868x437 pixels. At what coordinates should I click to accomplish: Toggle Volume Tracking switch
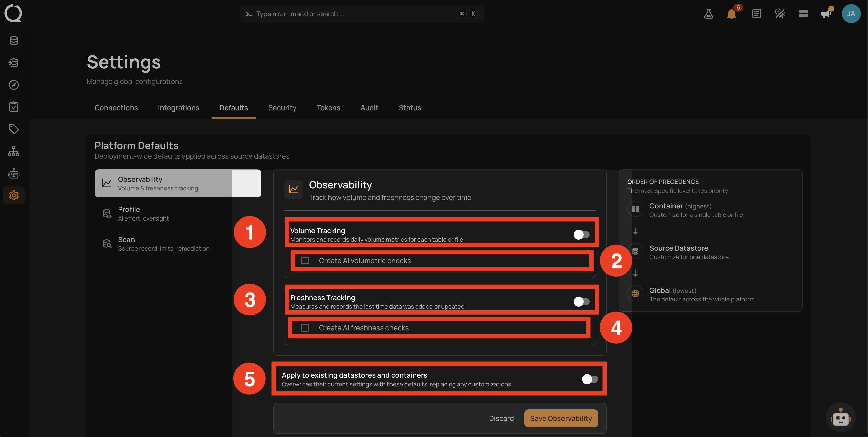point(581,234)
